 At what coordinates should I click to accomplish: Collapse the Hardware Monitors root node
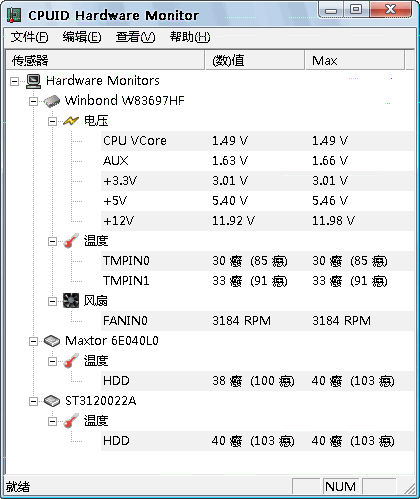15,81
